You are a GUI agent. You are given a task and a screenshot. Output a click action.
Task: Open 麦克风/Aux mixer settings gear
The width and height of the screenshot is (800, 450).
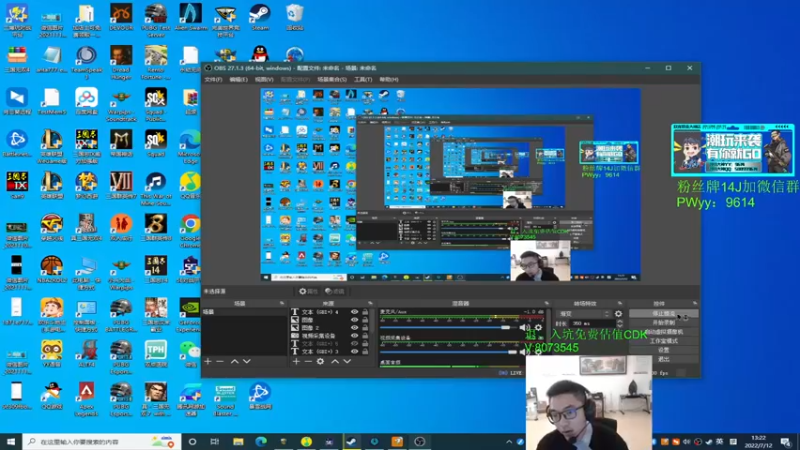pos(538,327)
